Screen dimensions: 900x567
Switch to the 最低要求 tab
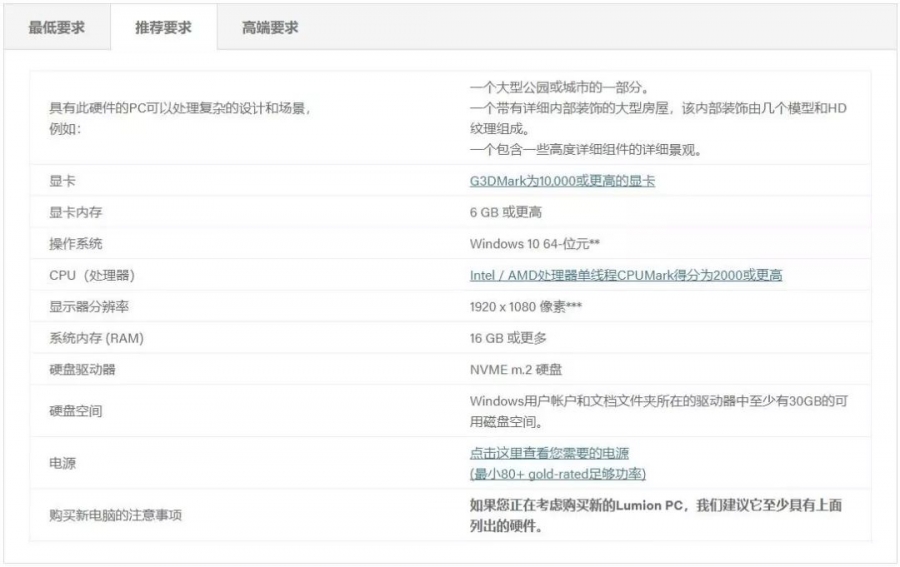(56, 28)
